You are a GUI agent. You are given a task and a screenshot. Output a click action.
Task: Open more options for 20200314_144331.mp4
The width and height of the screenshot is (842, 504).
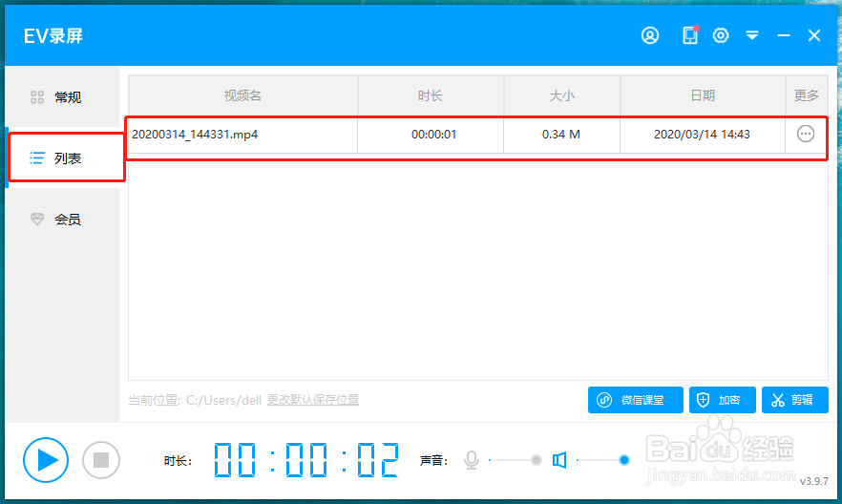806,134
